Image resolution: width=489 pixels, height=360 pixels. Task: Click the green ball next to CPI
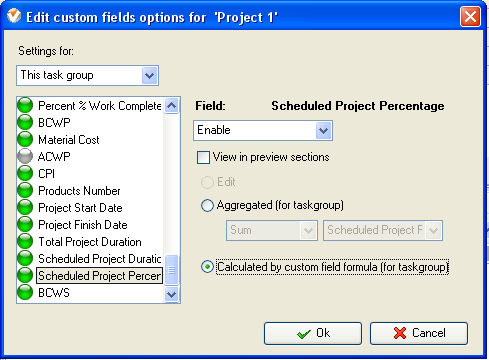pyautogui.click(x=25, y=173)
